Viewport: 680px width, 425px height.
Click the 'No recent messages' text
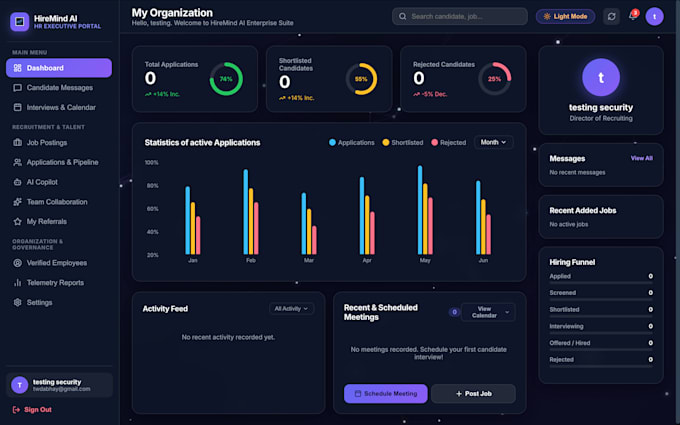point(577,173)
